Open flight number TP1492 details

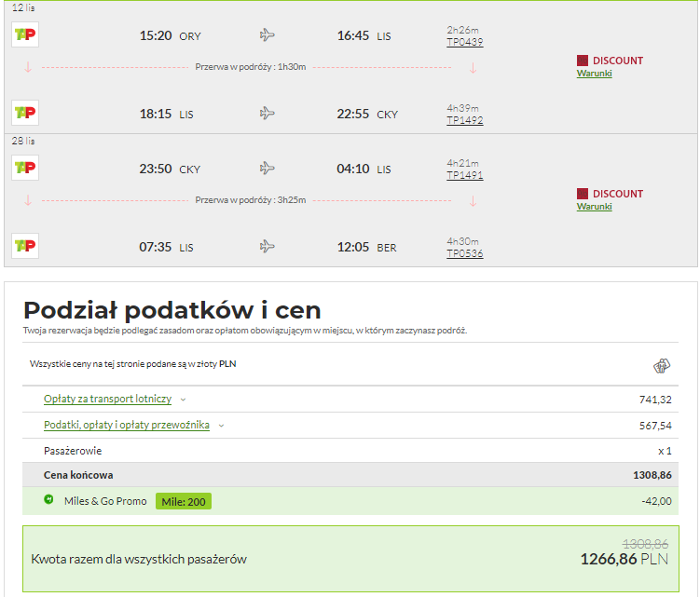point(465,120)
